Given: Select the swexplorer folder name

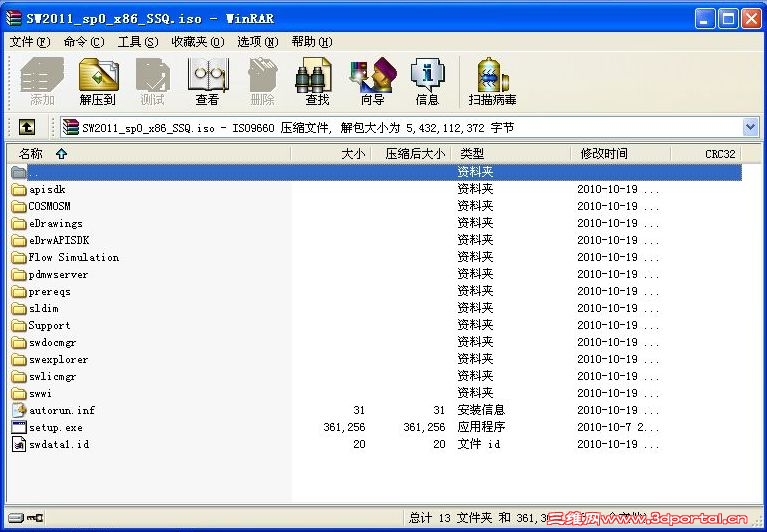Looking at the screenshot, I should [x=58, y=359].
